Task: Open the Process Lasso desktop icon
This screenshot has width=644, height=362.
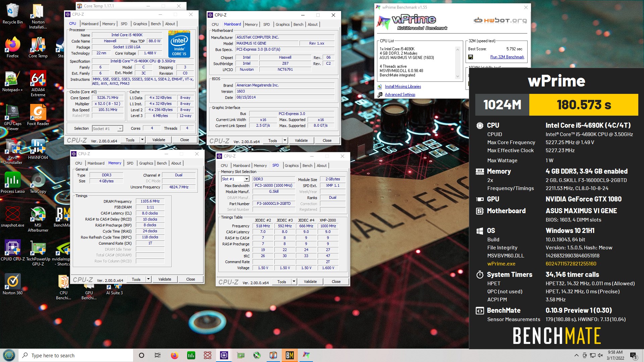Action: [12, 183]
